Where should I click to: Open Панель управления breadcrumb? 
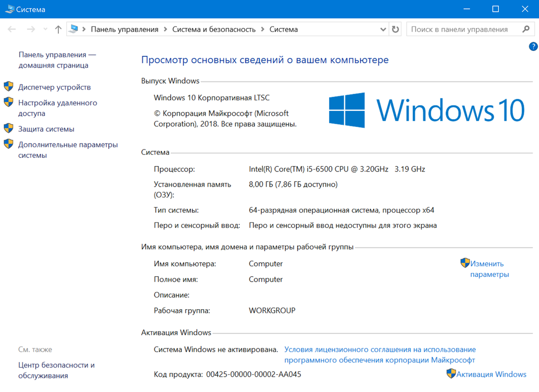pyautogui.click(x=125, y=29)
